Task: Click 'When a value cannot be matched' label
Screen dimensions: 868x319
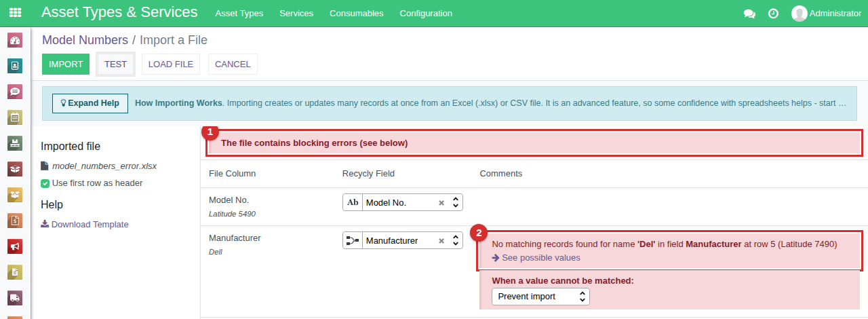Action: click(563, 281)
